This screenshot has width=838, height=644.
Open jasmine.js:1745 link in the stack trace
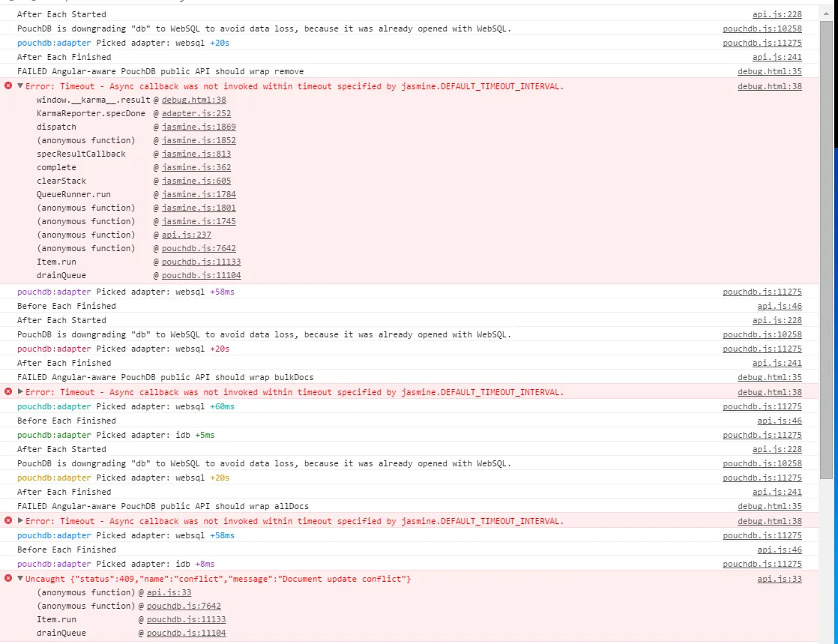point(199,221)
